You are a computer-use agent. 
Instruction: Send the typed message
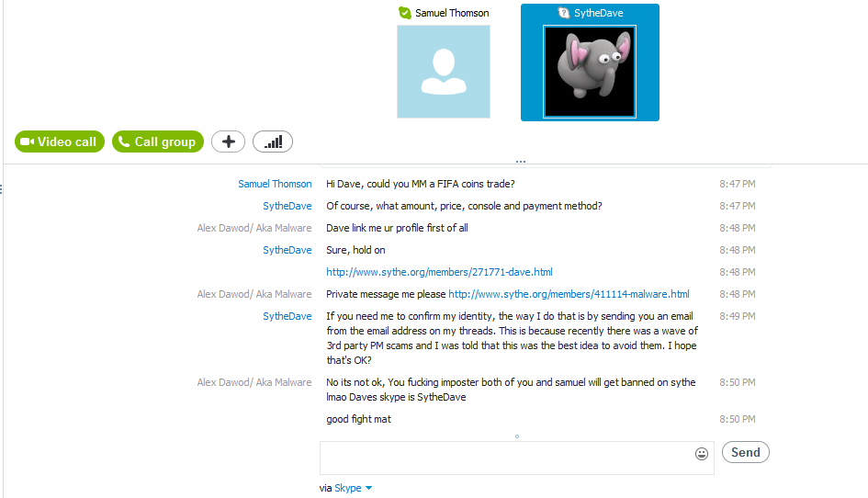(x=746, y=453)
